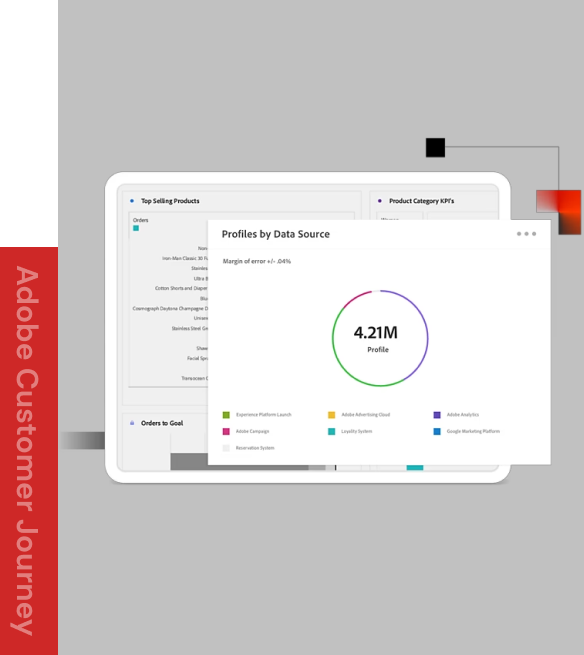Click the teal Orders legend square
The width and height of the screenshot is (584, 655).
(136, 228)
